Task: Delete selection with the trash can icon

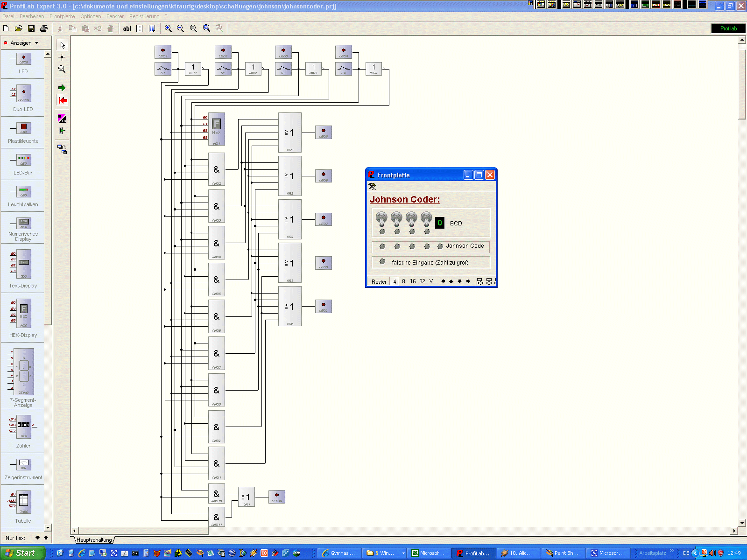Action: coord(111,28)
